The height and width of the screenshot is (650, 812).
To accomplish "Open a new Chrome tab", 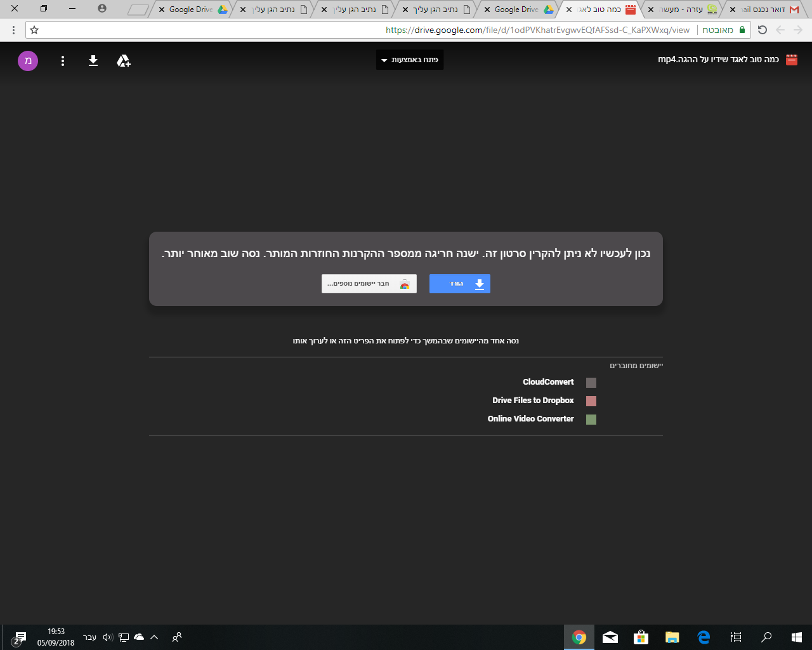I will pos(138,10).
